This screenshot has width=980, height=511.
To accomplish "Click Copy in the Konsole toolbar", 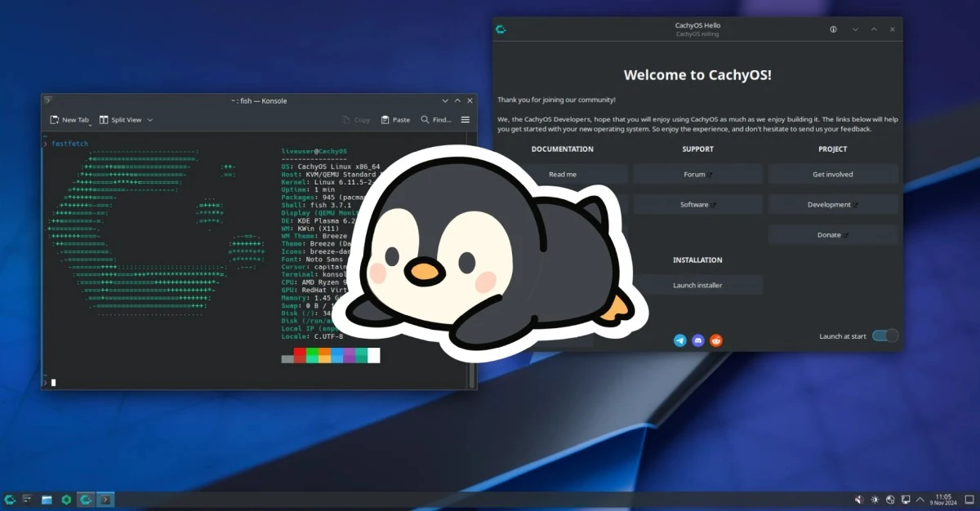I will pyautogui.click(x=356, y=120).
